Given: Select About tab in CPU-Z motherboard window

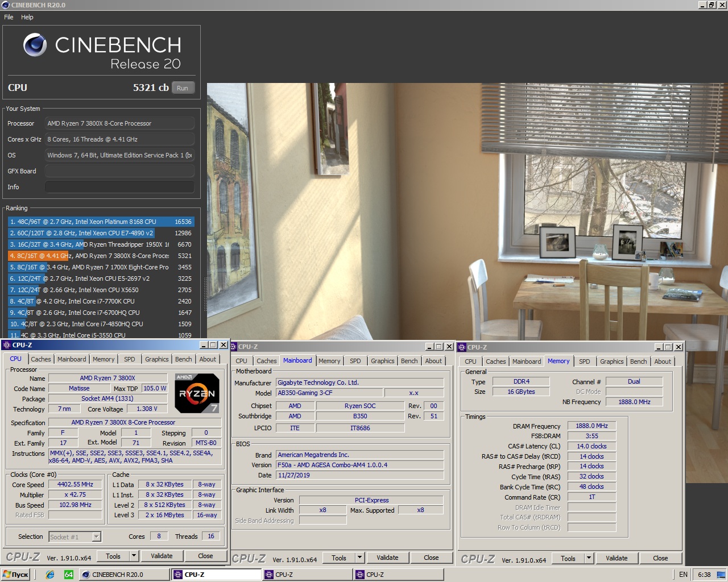Looking at the screenshot, I should coord(433,361).
